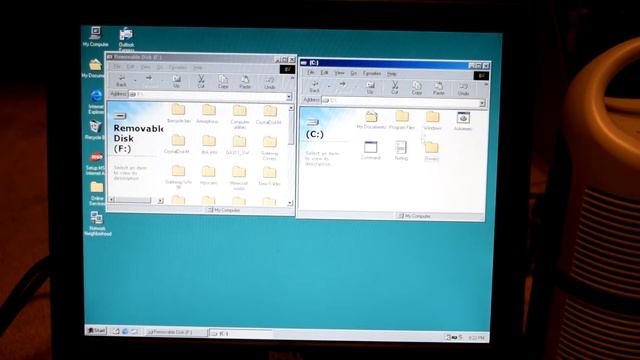Click horizontal scrollbar right arrow in Removable Disk window
Image resolution: width=640 pixels, height=360 pixels.
[160, 200]
